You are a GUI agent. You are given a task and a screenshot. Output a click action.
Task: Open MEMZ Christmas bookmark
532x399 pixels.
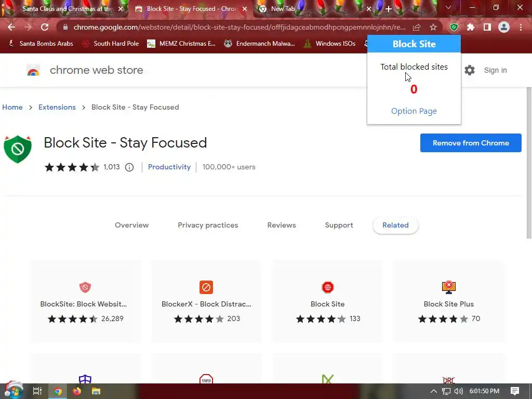[x=181, y=44]
